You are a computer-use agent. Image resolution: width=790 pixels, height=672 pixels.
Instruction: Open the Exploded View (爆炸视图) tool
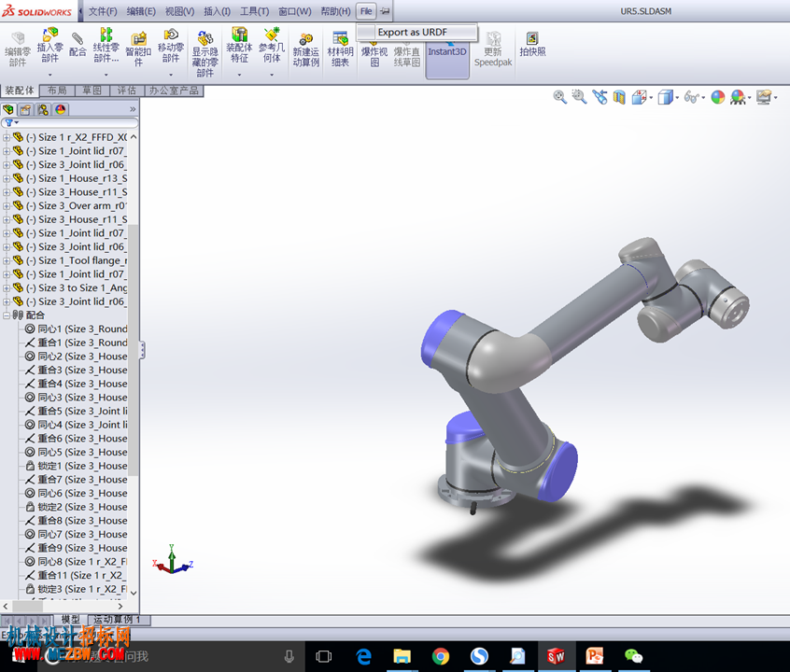374,56
